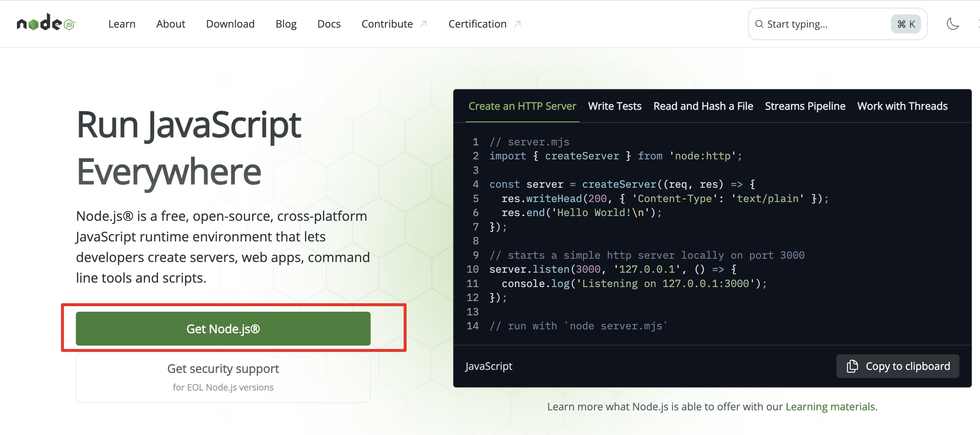The image size is (980, 435).
Task: Open the Certification link
Action: click(477, 24)
